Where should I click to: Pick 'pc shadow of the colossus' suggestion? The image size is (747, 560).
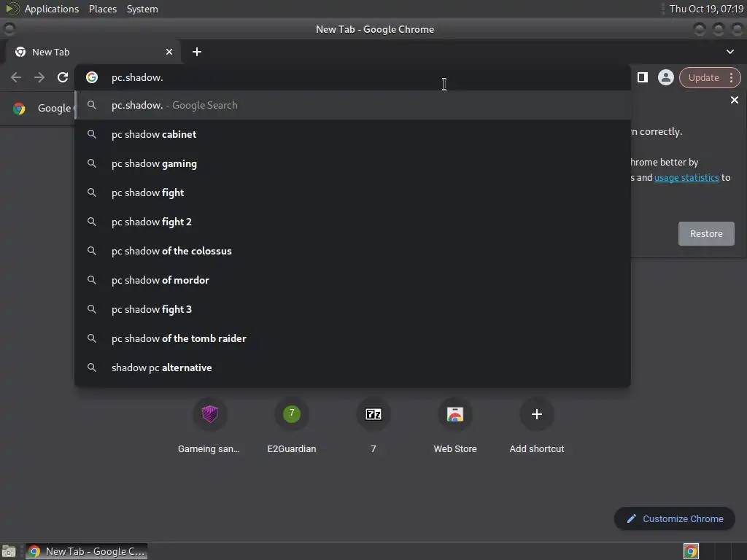(x=352, y=251)
